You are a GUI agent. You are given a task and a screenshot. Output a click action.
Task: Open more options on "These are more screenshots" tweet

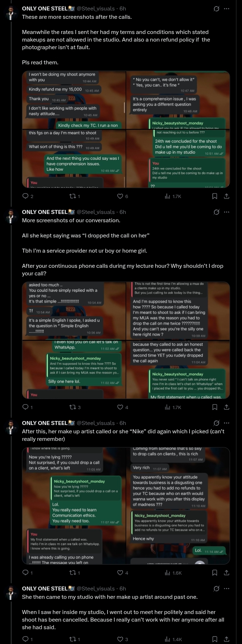(x=227, y=9)
